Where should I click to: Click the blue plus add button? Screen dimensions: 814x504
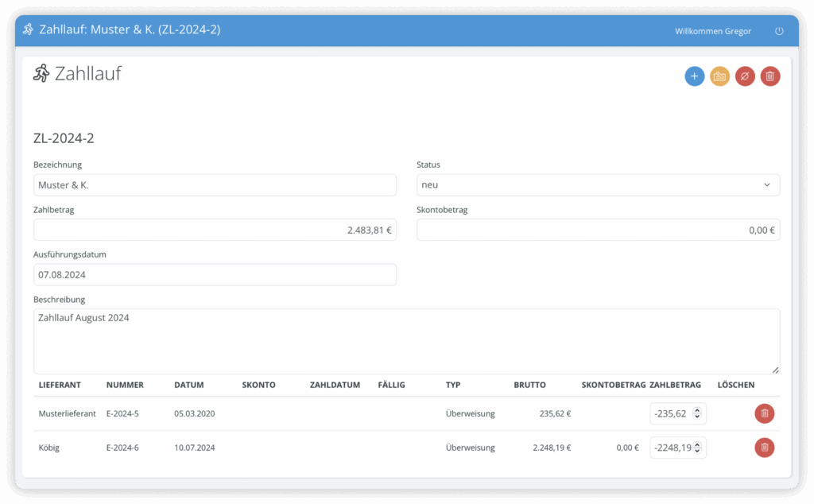click(x=694, y=76)
